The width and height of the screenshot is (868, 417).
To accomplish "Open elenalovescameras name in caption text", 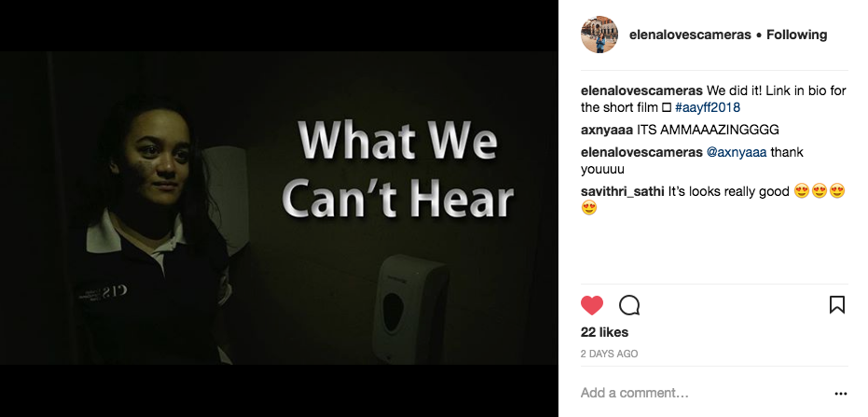I will click(641, 90).
